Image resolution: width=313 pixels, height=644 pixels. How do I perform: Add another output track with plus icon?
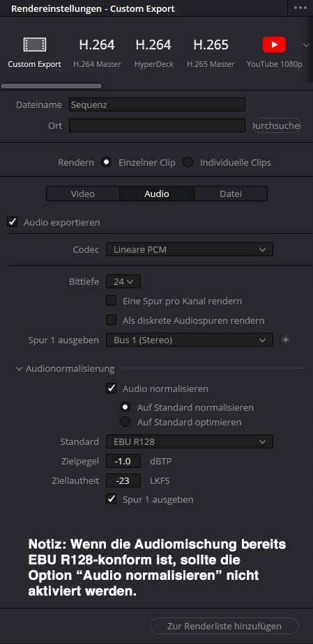[x=286, y=340]
